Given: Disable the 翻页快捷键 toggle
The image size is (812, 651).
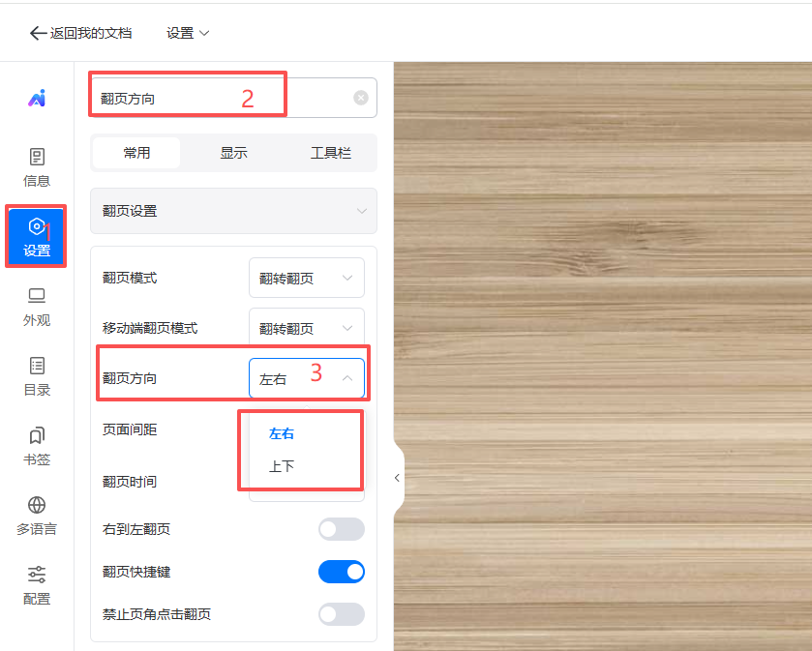Looking at the screenshot, I should [342, 572].
